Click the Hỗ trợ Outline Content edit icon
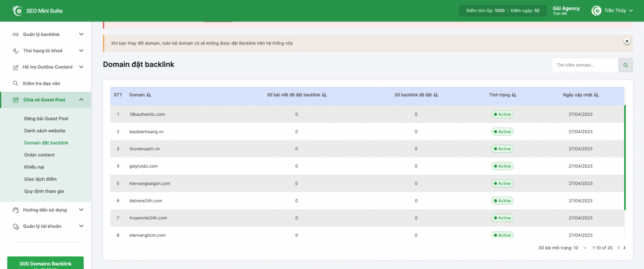The height and width of the screenshot is (269, 644). [16, 67]
